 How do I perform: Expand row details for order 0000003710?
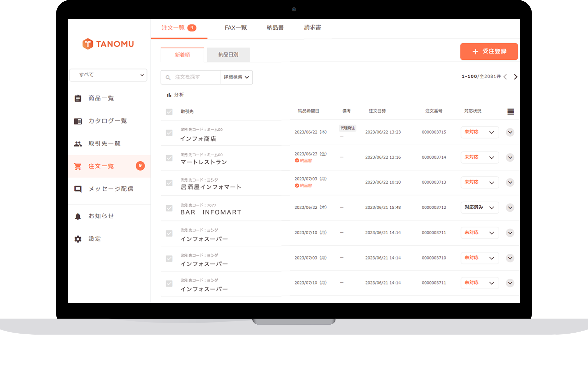point(510,258)
